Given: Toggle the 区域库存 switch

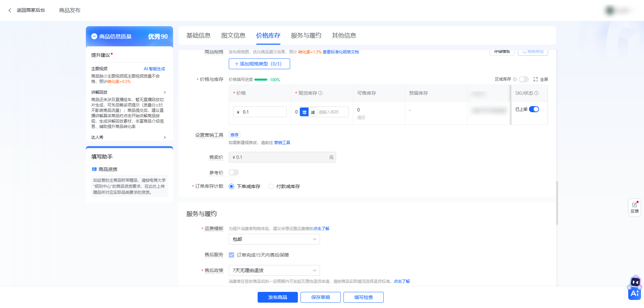Looking at the screenshot, I should pyautogui.click(x=524, y=79).
